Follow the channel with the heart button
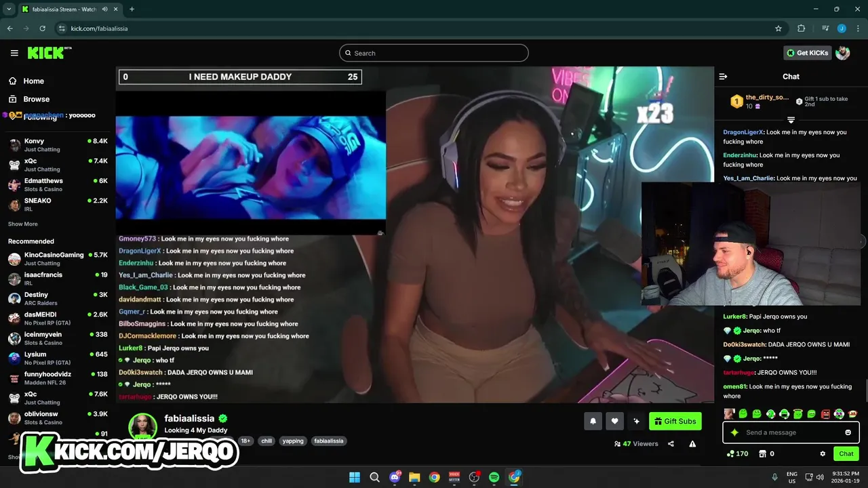 (x=614, y=421)
